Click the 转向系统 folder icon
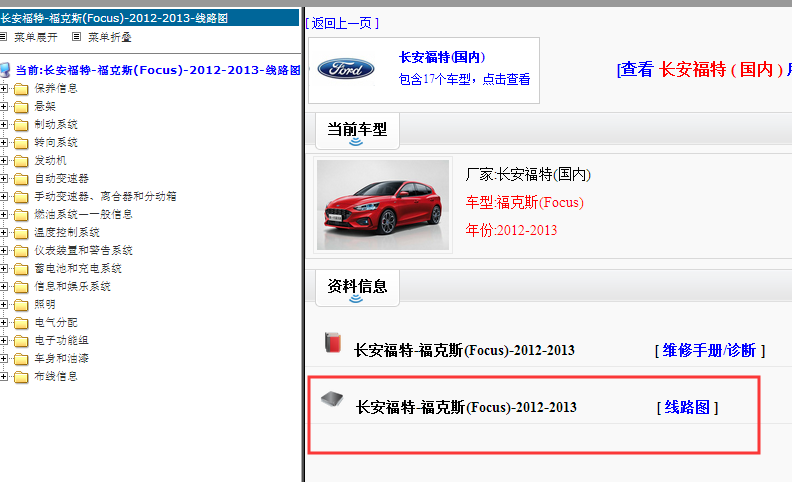The height and width of the screenshot is (482, 792). (x=21, y=143)
